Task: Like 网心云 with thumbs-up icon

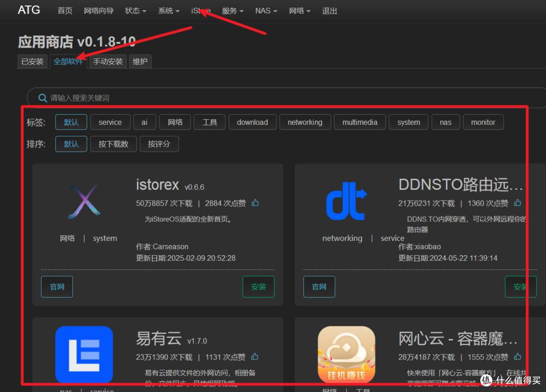Action: [518, 357]
